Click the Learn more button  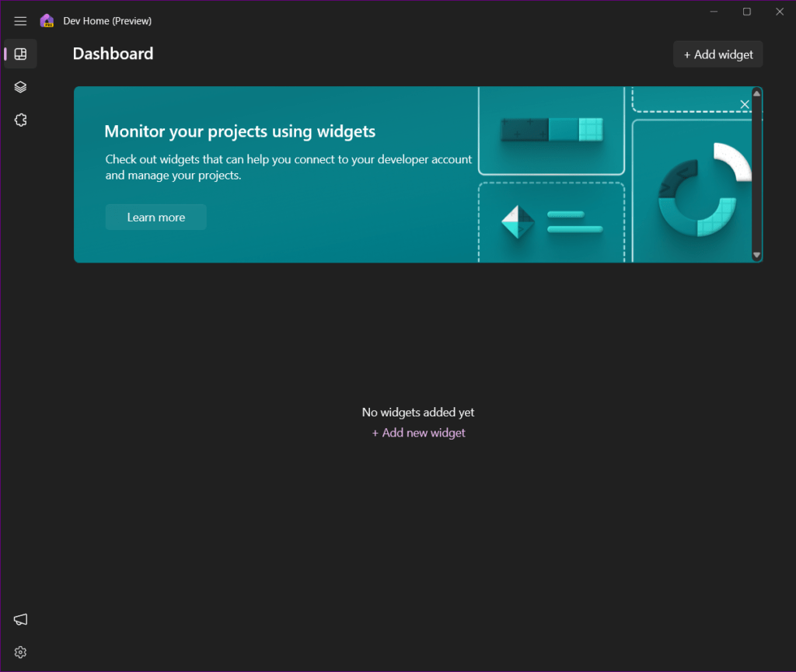155,217
